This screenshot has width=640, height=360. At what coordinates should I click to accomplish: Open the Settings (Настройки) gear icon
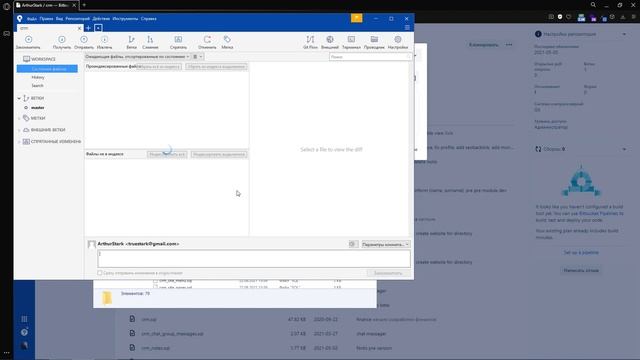point(398,40)
